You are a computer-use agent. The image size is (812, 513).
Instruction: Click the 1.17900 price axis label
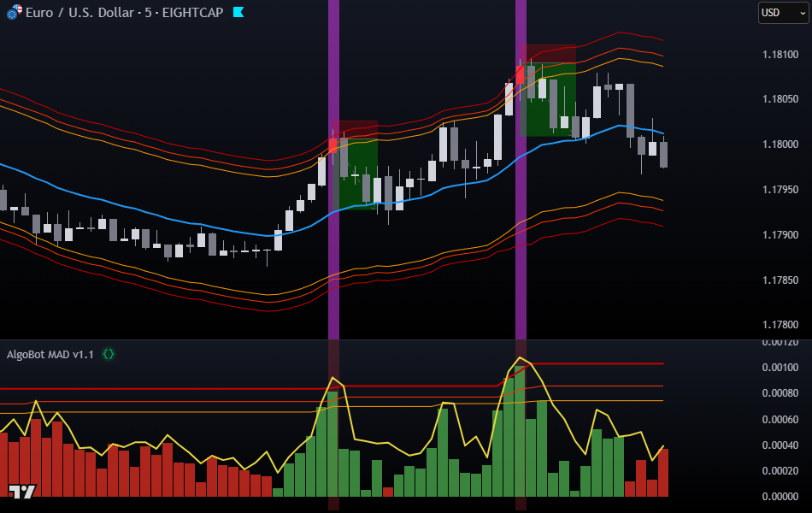point(780,235)
